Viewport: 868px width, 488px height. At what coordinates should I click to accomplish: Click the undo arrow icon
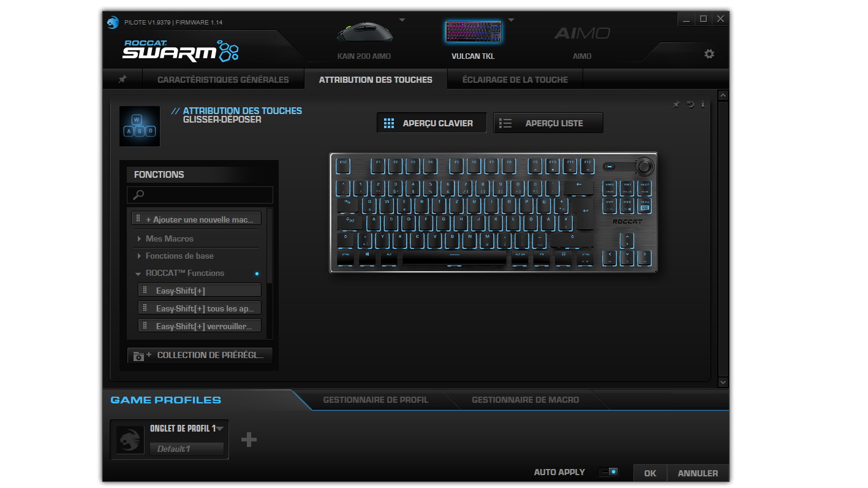690,104
